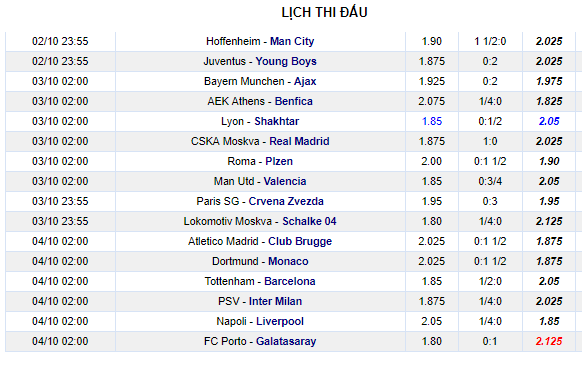The height and width of the screenshot is (370, 582).
Task: Click the red 2.125 odds for Galatasaray
Action: pos(549,342)
